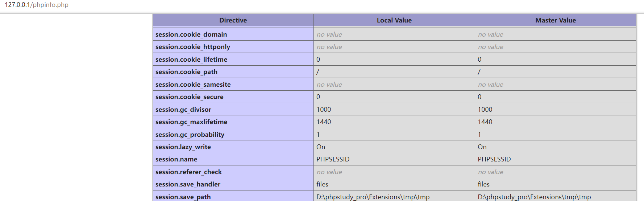The image size is (644, 201).
Task: Click the Master Value column header
Action: (555, 20)
